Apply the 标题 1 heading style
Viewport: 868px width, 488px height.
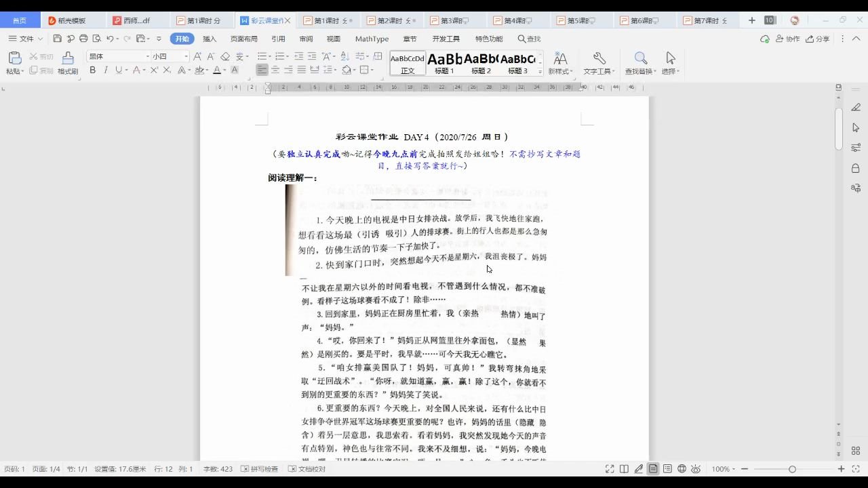tap(444, 63)
